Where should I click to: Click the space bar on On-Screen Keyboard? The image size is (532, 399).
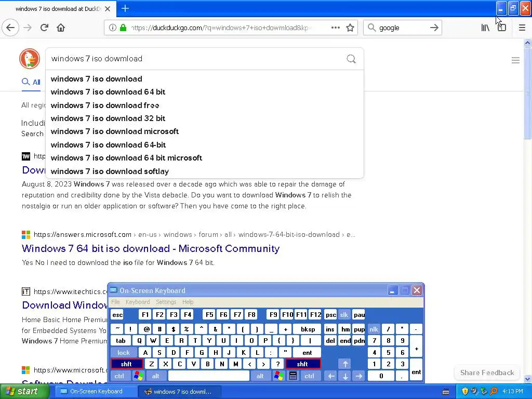tap(209, 376)
